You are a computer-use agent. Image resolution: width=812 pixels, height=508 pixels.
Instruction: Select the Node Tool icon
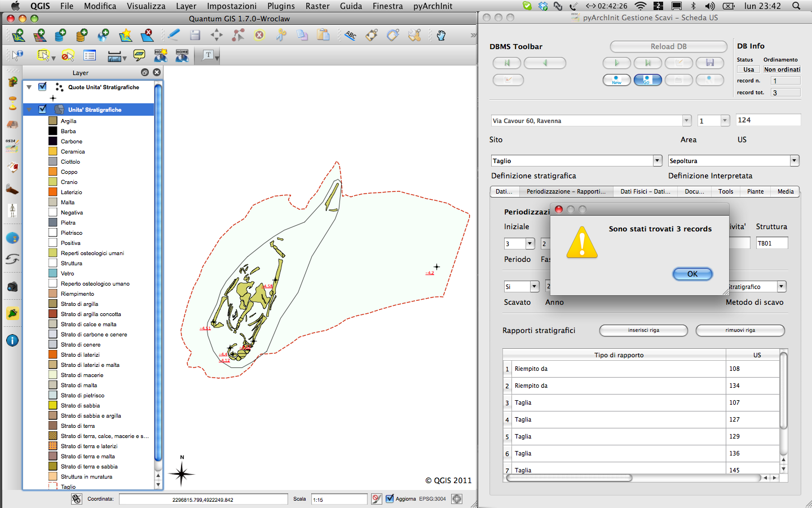[238, 36]
